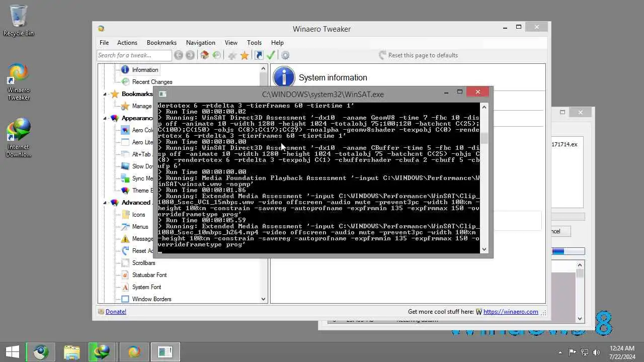Screen dimensions: 644x362
Task: Select the Reset Advanced Appearance icon
Action: click(125, 251)
